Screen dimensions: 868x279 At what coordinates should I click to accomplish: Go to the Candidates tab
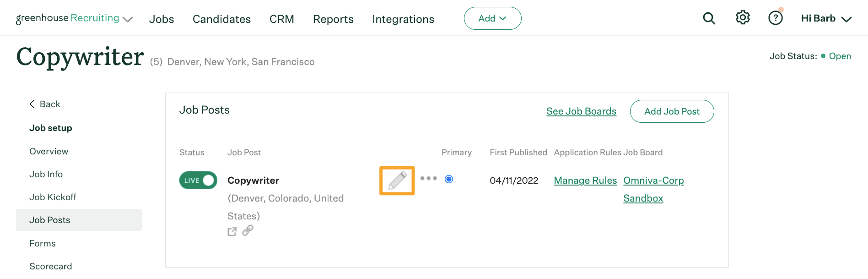pyautogui.click(x=221, y=19)
